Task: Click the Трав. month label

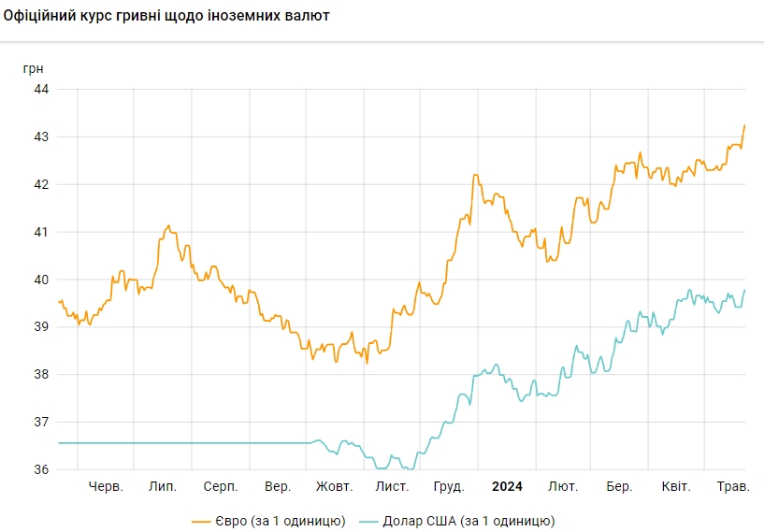Action: pos(733,486)
